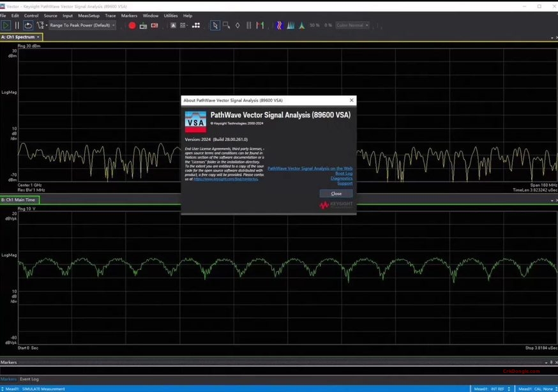The height and width of the screenshot is (392, 558).
Task: Open the Input menu
Action: [x=68, y=16]
